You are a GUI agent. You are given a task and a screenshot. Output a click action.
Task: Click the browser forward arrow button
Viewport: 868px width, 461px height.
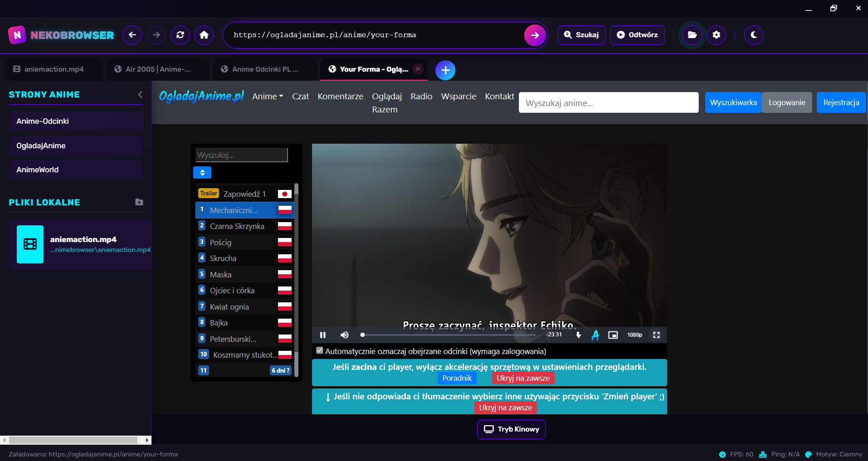(x=156, y=35)
